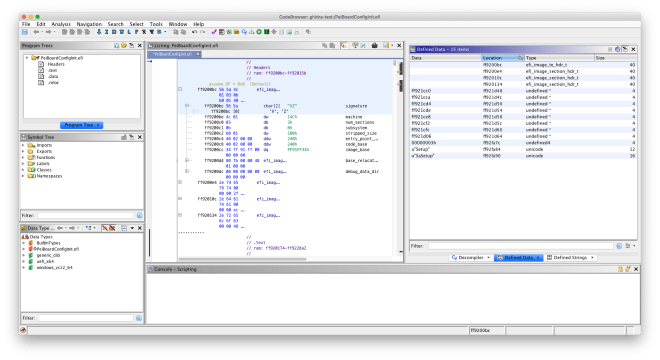Image resolution: width=660 pixels, height=360 pixels.
Task: Click the blue down-arrow navigation toolbar icon
Action: pos(99,32)
